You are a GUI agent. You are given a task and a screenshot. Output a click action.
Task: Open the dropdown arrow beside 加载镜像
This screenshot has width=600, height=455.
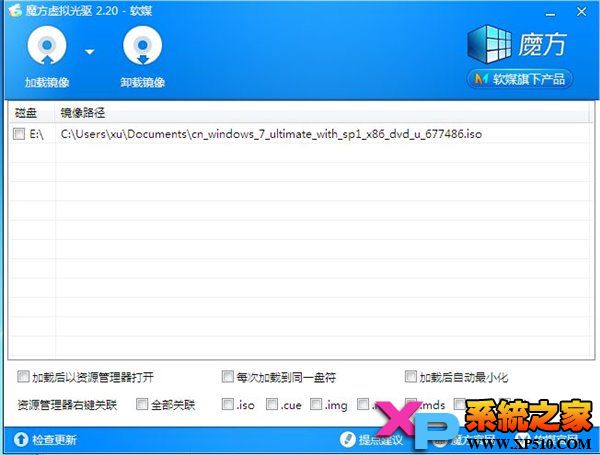point(90,52)
